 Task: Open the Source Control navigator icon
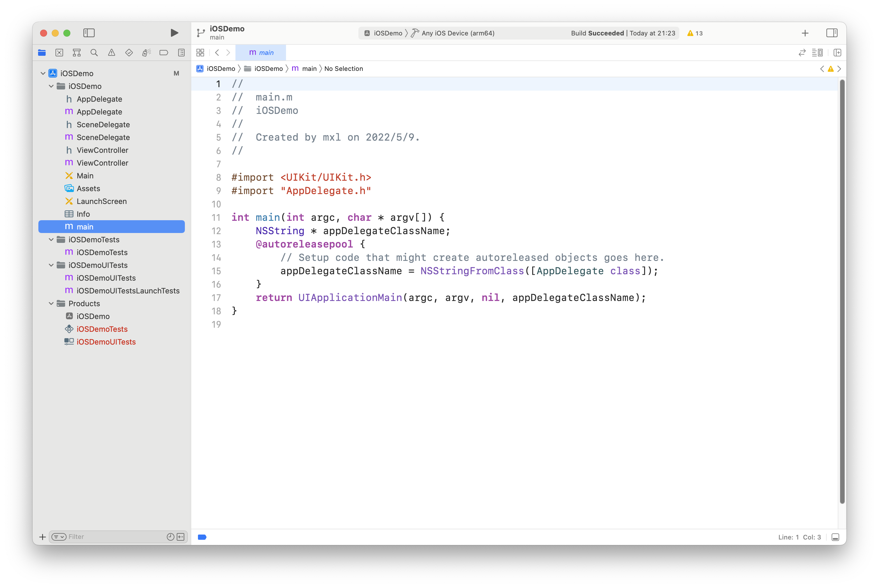pos(59,53)
